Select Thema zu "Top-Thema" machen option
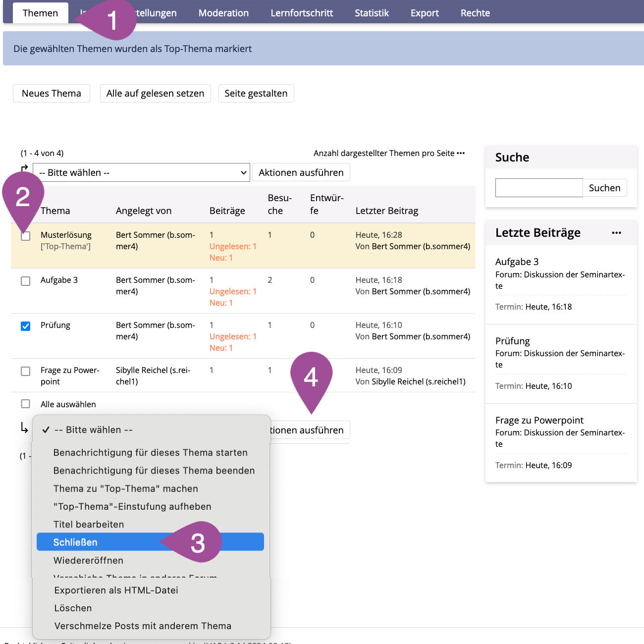The height and width of the screenshot is (644, 644). click(x=125, y=488)
